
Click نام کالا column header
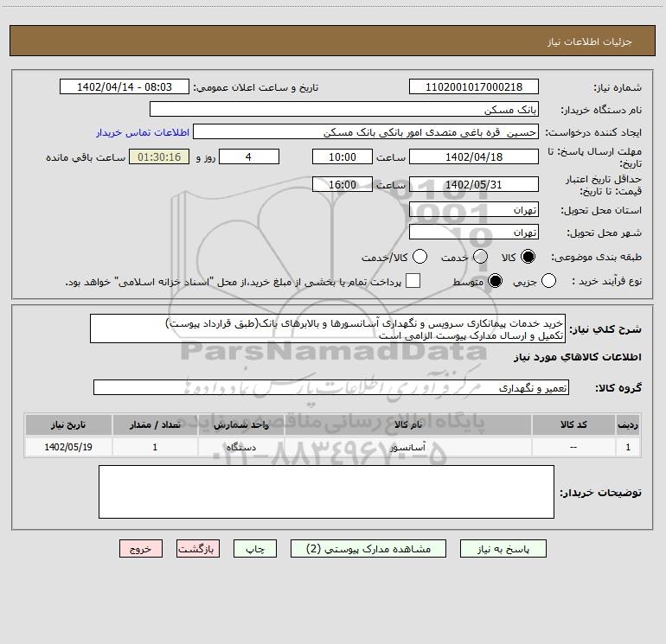coord(407,425)
